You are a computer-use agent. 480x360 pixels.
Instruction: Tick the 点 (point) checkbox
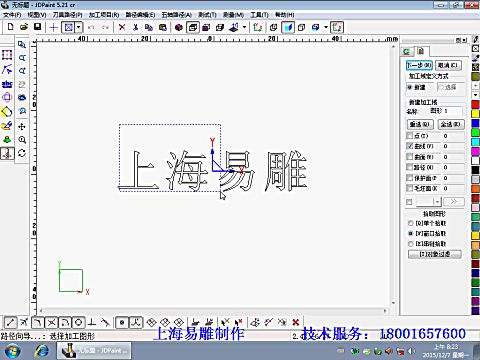(x=410, y=136)
